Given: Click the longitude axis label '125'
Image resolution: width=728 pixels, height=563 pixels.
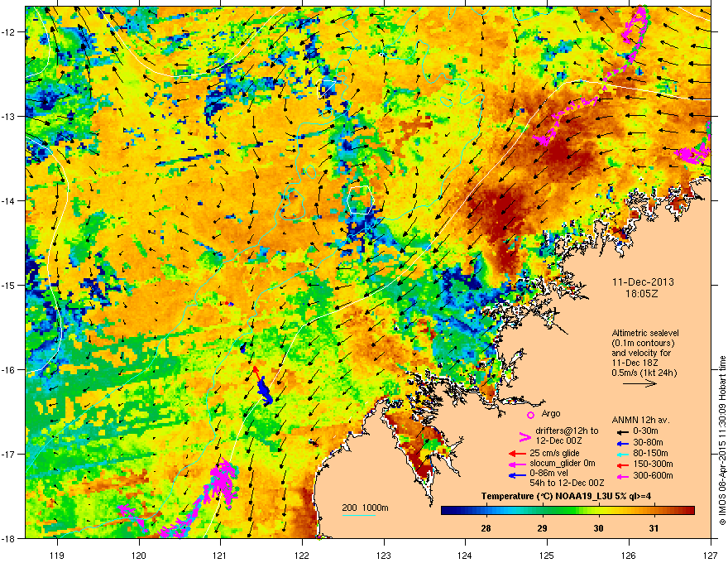Looking at the screenshot, I should (548, 555).
